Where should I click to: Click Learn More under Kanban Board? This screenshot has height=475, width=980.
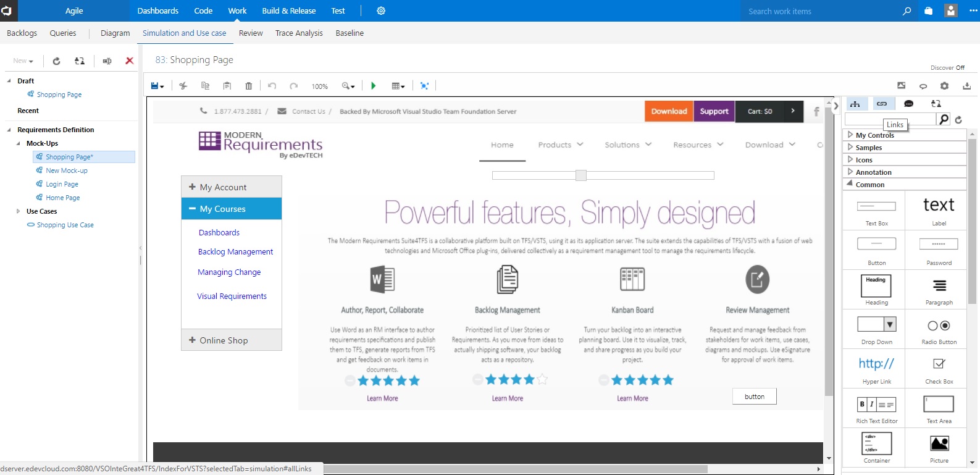click(632, 398)
